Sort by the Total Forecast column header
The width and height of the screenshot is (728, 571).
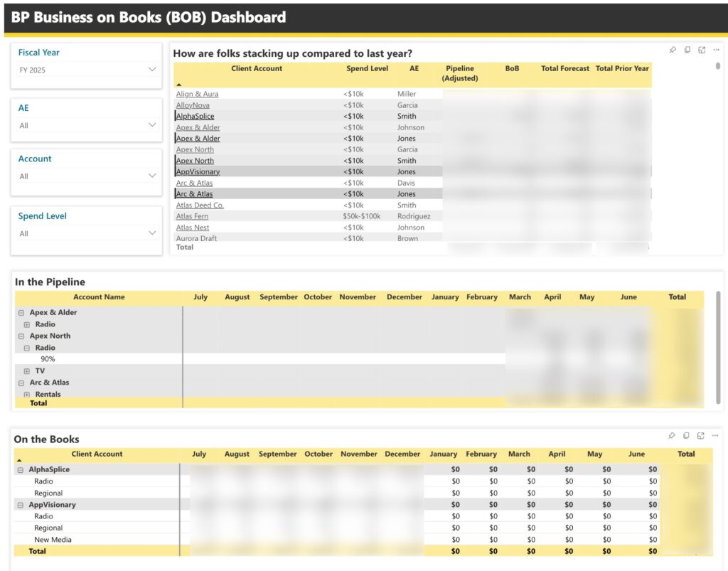click(x=565, y=68)
